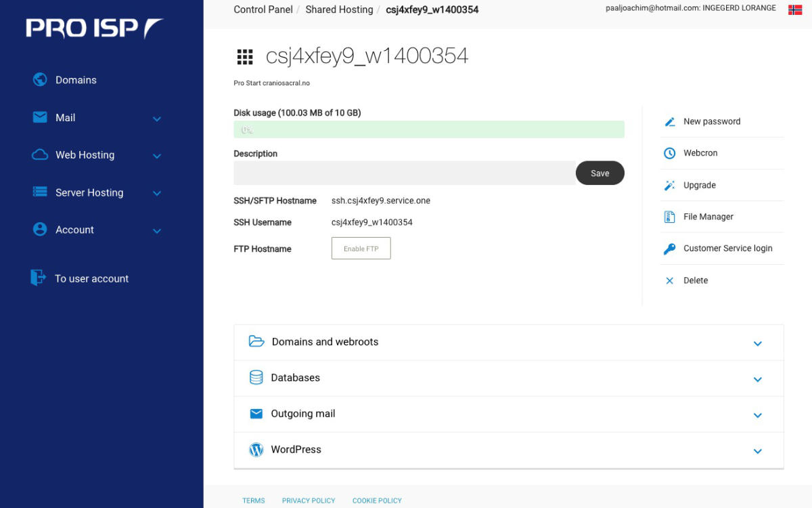Expand the Domains and webroots section
The height and width of the screenshot is (508, 812).
757,343
